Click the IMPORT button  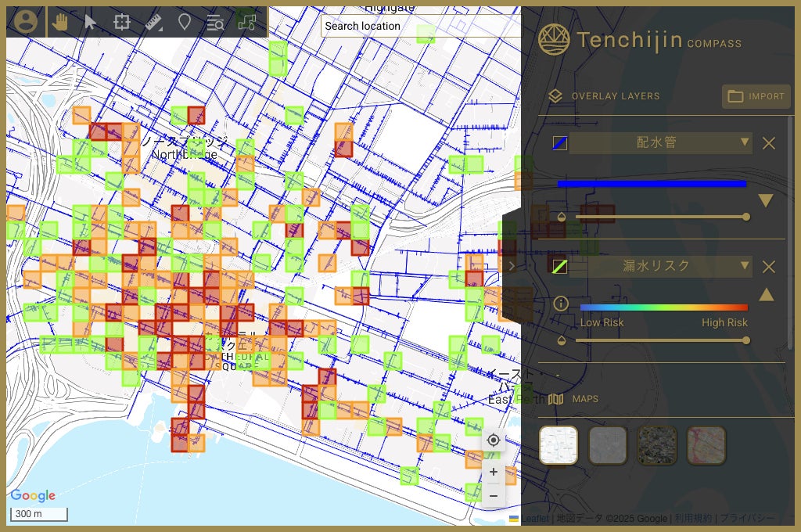[x=756, y=96]
